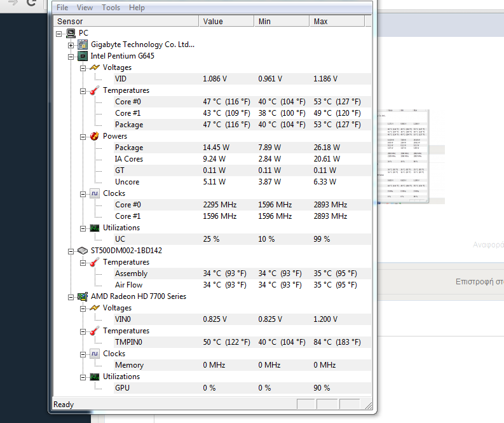The height and width of the screenshot is (423, 504).
Task: Open the Help menu
Action: 137,8
